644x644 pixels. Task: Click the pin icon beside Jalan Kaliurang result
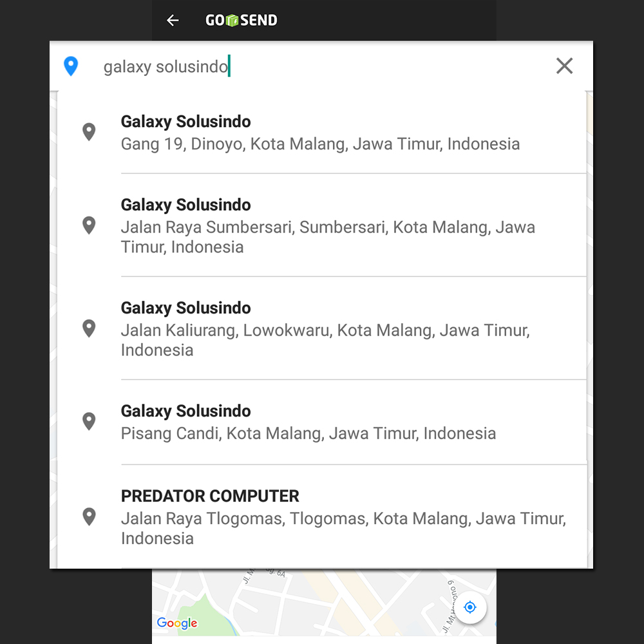point(89,328)
